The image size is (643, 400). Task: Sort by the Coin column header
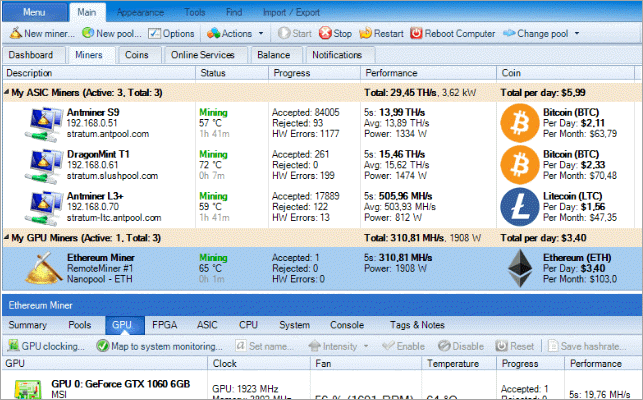[x=565, y=73]
